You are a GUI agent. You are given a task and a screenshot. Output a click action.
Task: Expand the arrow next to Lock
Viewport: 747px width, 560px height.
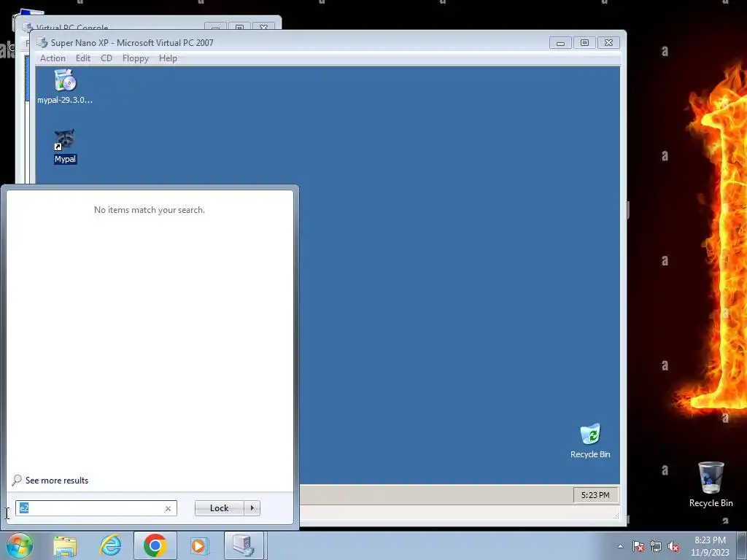(x=252, y=508)
